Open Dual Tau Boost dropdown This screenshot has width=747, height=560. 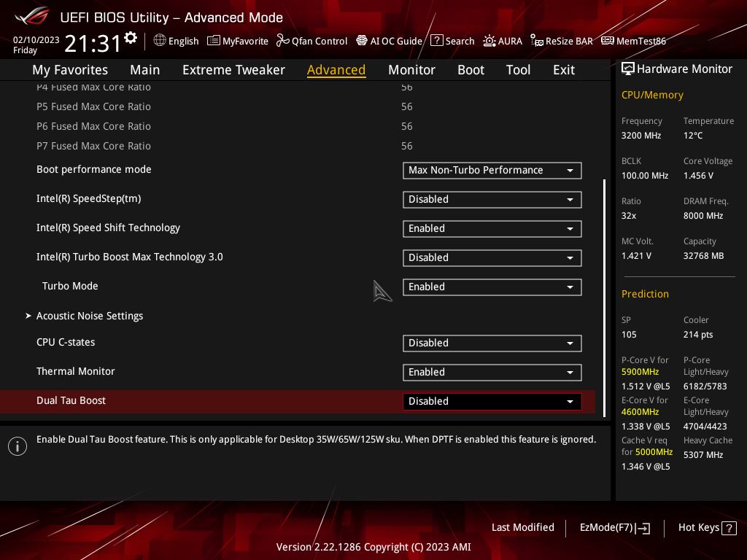tap(492, 402)
